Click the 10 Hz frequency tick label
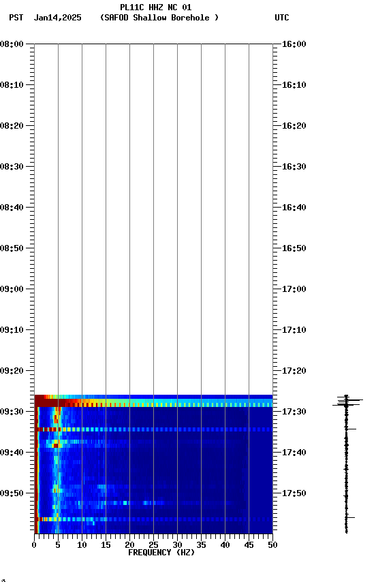 coord(82,545)
